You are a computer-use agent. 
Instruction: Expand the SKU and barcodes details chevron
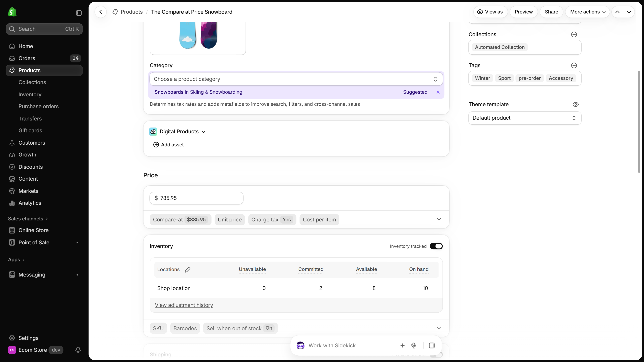coord(439,328)
